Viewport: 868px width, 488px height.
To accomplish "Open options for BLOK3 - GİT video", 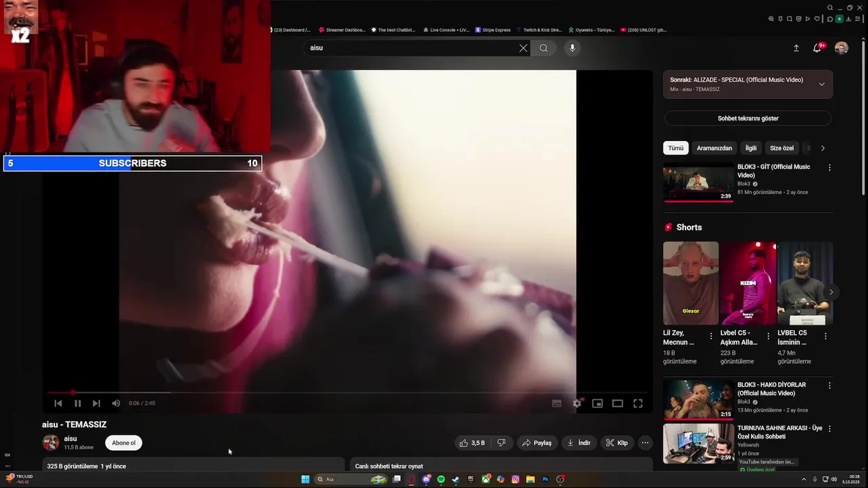I will pyautogui.click(x=829, y=167).
